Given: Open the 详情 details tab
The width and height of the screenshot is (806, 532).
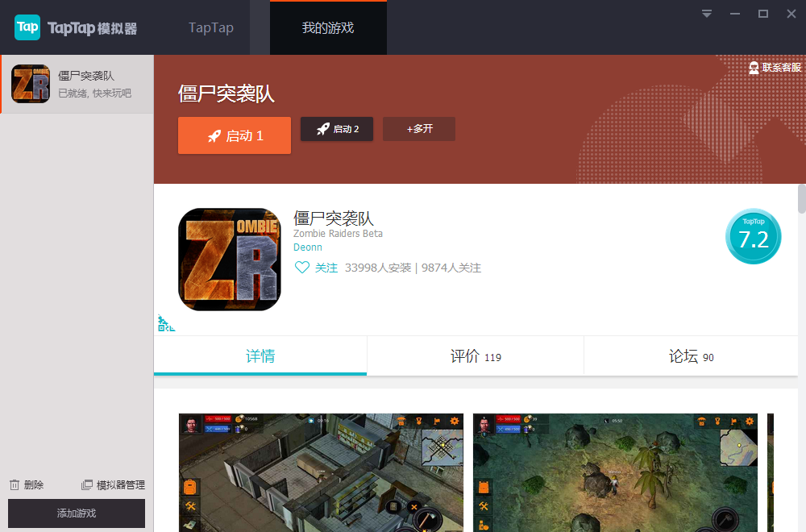Looking at the screenshot, I should (x=260, y=355).
